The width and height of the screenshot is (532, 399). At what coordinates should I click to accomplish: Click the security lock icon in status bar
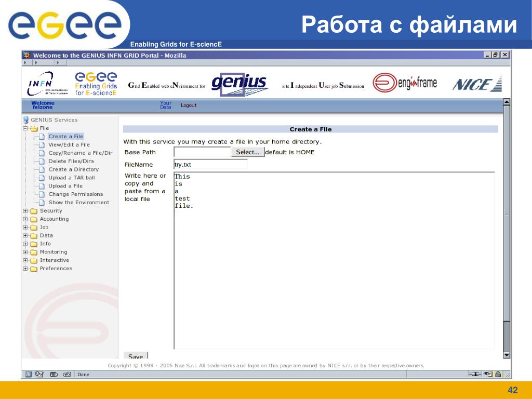pos(498,374)
